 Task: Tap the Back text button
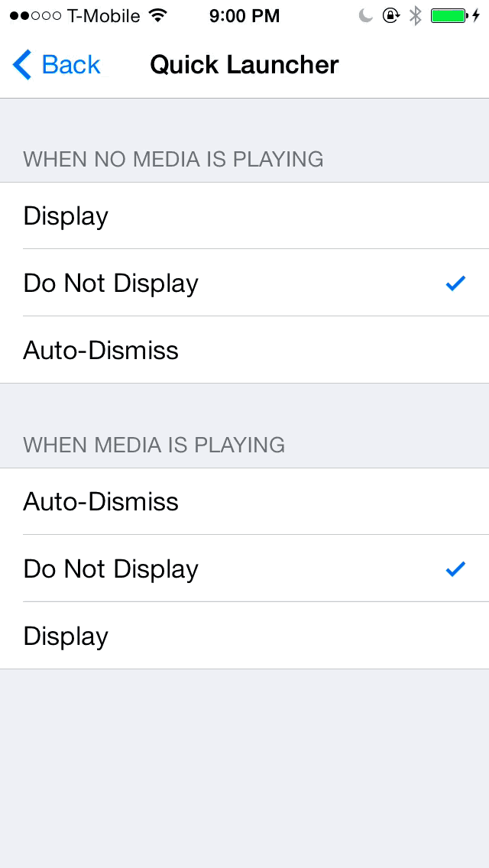point(71,65)
